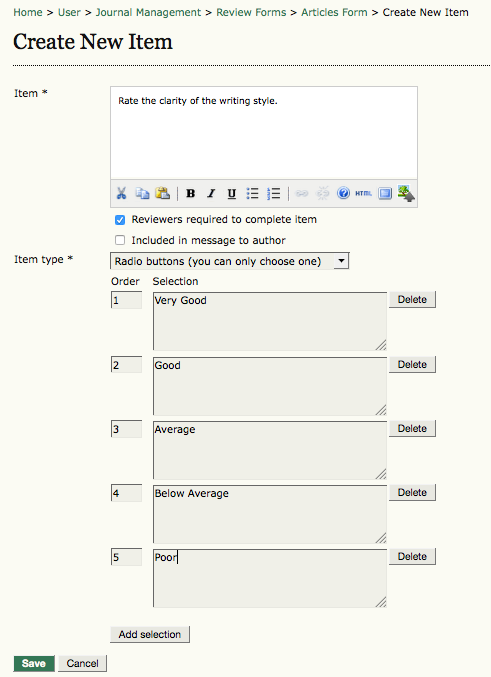Open Review Forms breadcrumb link
Viewport: 491px width, 677px height.
[251, 13]
